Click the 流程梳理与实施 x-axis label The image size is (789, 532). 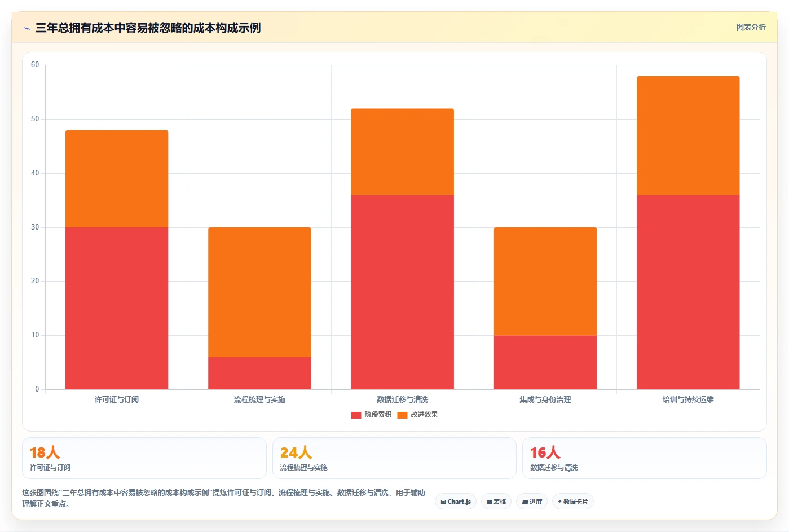259,399
